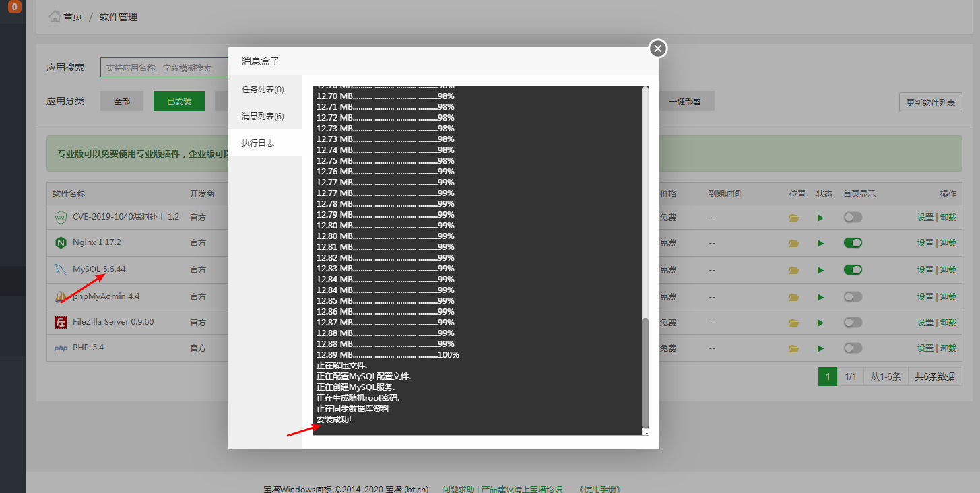980x493 pixels.
Task: Click pagination page 1 button
Action: tap(828, 376)
